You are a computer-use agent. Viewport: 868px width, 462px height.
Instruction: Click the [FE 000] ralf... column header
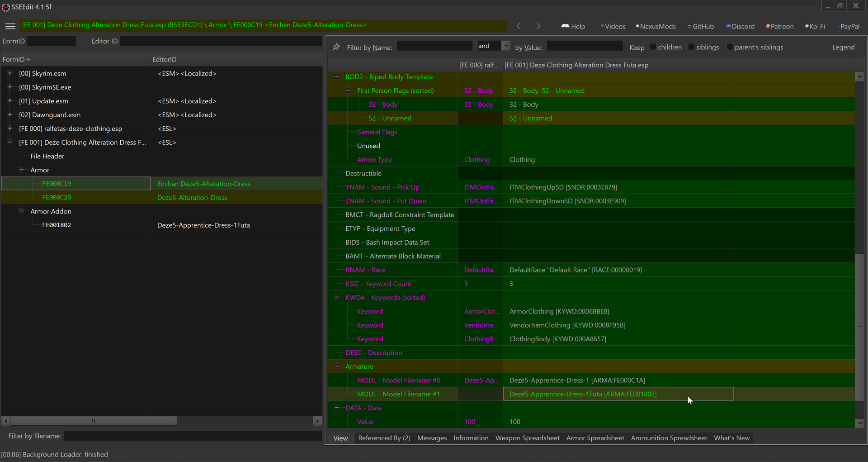coord(480,65)
